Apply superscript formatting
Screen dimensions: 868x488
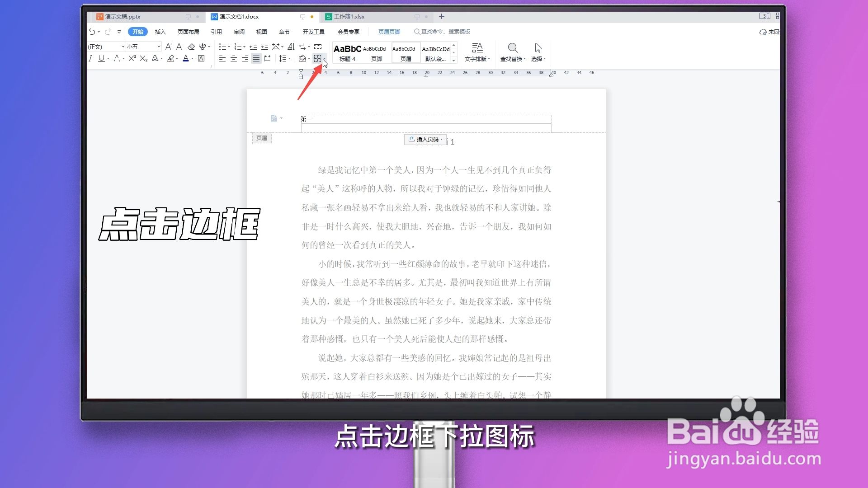tap(132, 58)
